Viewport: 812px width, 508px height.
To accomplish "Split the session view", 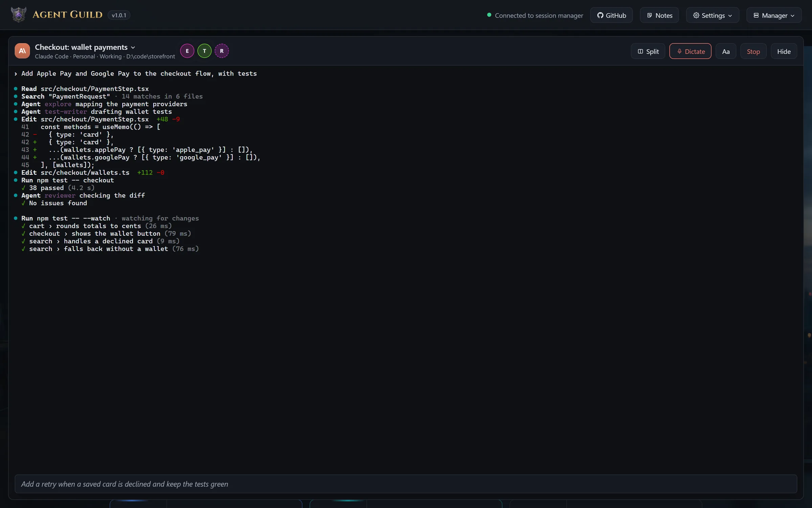I will point(648,51).
